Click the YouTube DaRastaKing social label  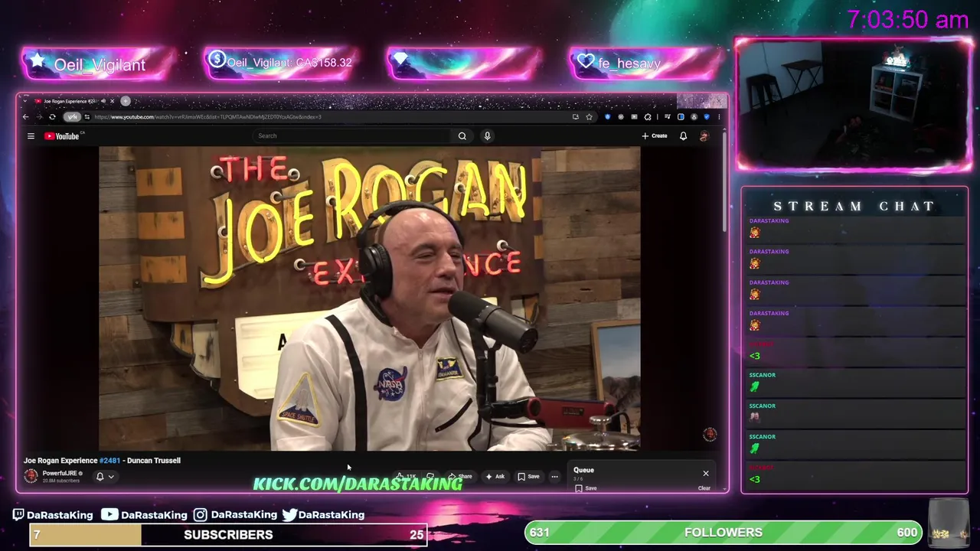[x=145, y=515]
